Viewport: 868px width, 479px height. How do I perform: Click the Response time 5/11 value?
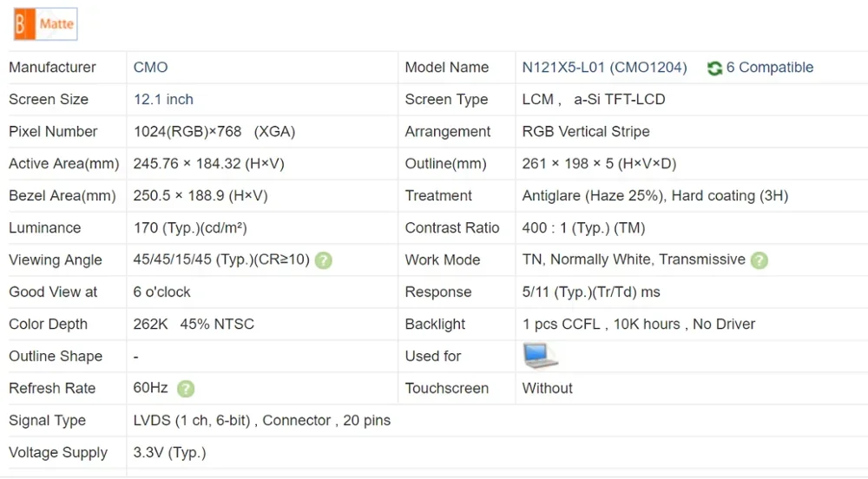coord(590,292)
